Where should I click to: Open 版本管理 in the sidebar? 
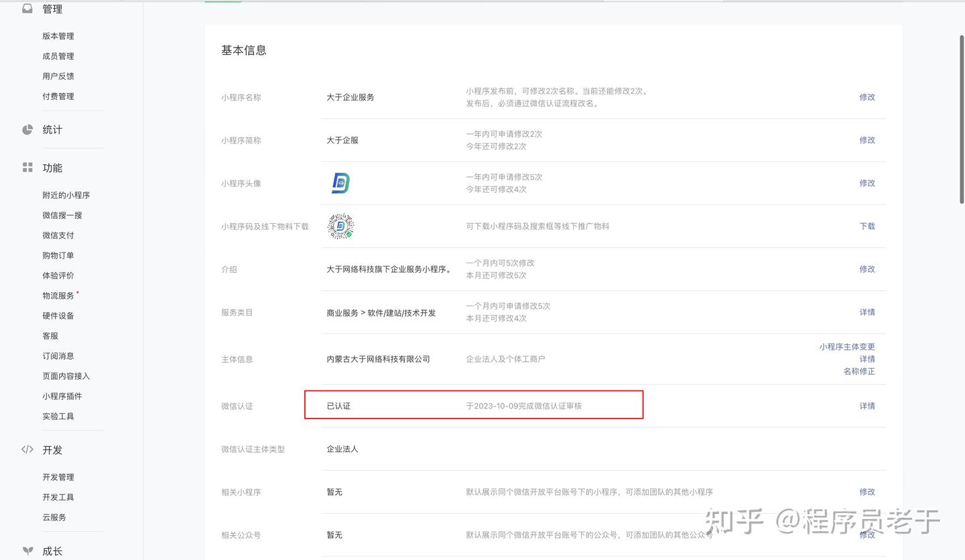click(58, 36)
